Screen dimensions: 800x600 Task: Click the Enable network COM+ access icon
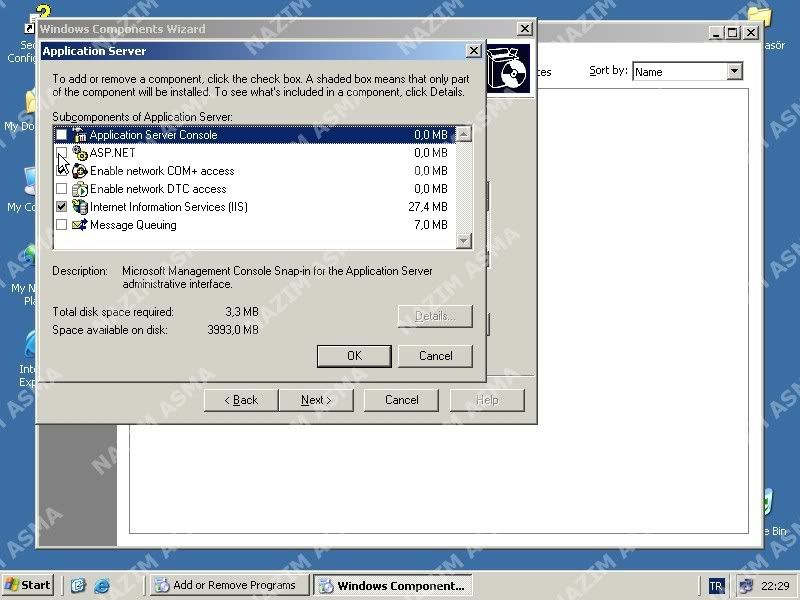point(80,171)
